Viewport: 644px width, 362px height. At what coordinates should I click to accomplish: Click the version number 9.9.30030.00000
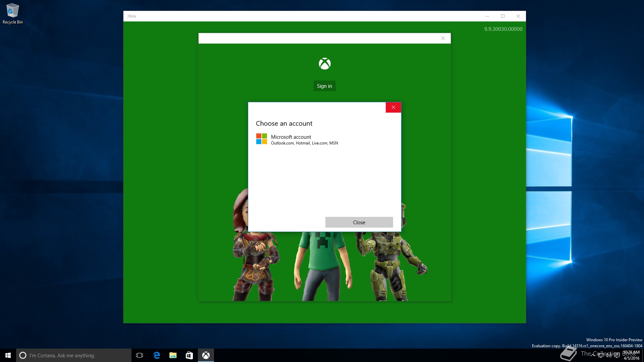click(x=503, y=29)
